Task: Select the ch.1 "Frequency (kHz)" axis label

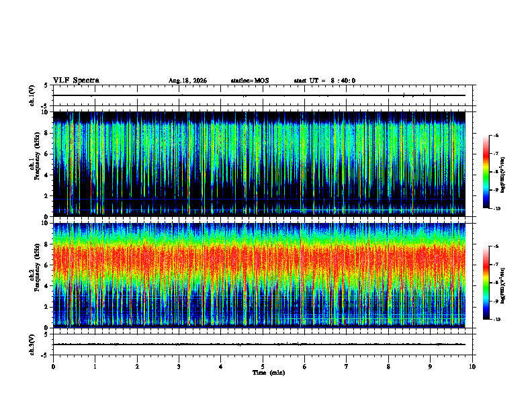Action: pyautogui.click(x=36, y=156)
